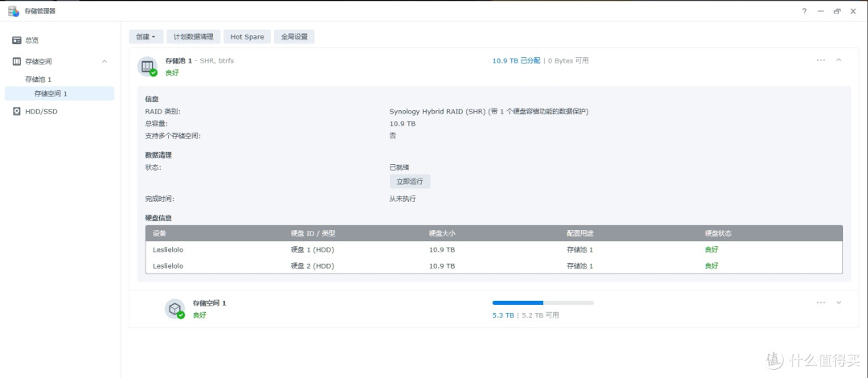Open the help question mark icon

805,11
